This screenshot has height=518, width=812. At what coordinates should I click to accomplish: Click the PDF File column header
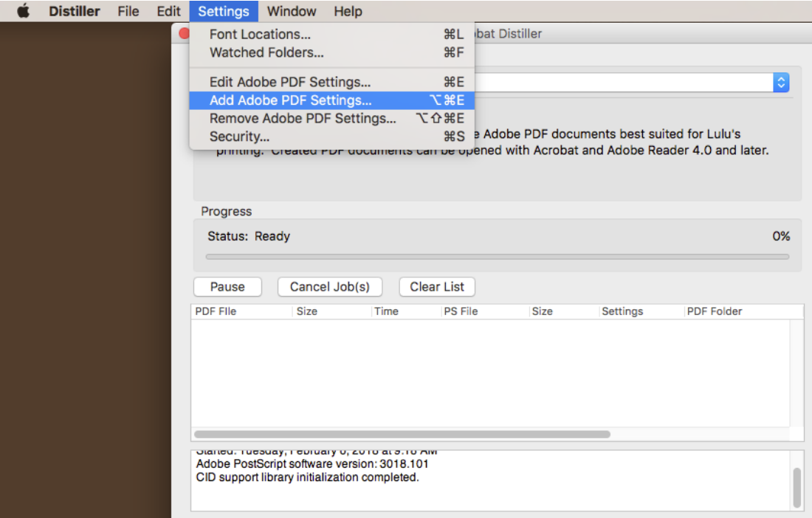241,311
